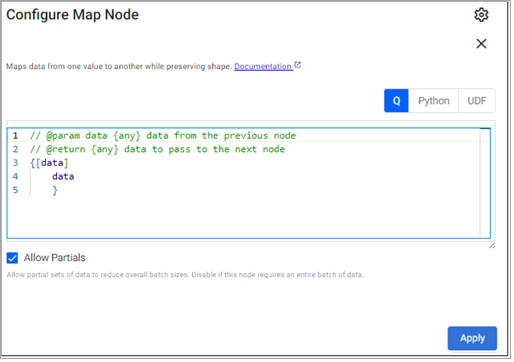Click the Allow Partials label text
Screen dimensions: 514x362
pyautogui.click(x=54, y=258)
